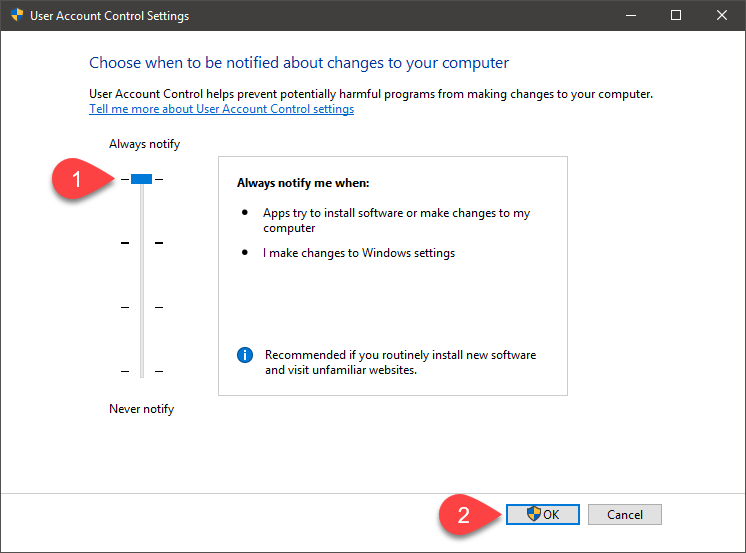Click the 'Never notify' label
Image resolution: width=746 pixels, height=553 pixels.
141,409
